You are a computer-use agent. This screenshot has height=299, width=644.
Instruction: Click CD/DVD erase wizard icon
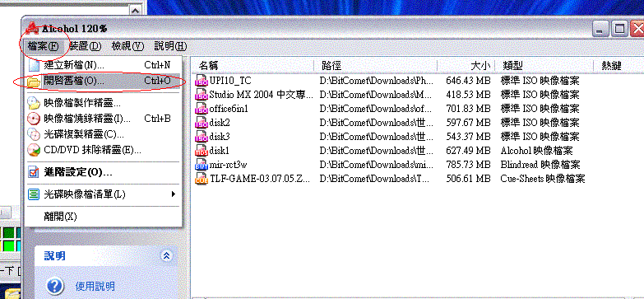(33, 150)
